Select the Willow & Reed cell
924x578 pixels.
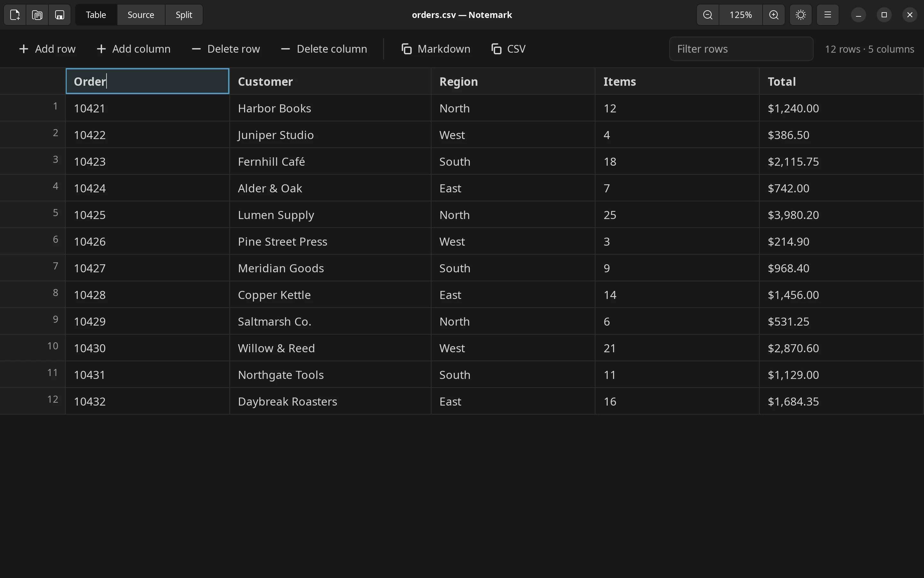(330, 348)
